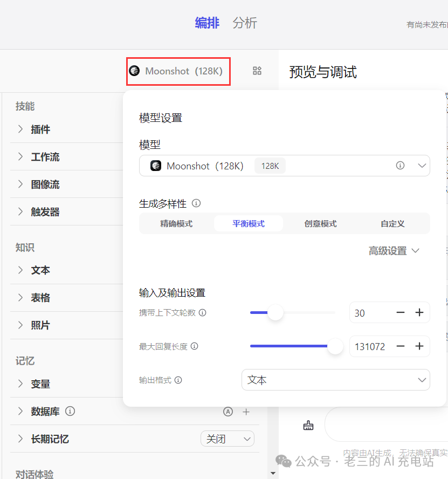The width and height of the screenshot is (448, 479).
Task: Select 自定义 diversity option
Action: (392, 224)
